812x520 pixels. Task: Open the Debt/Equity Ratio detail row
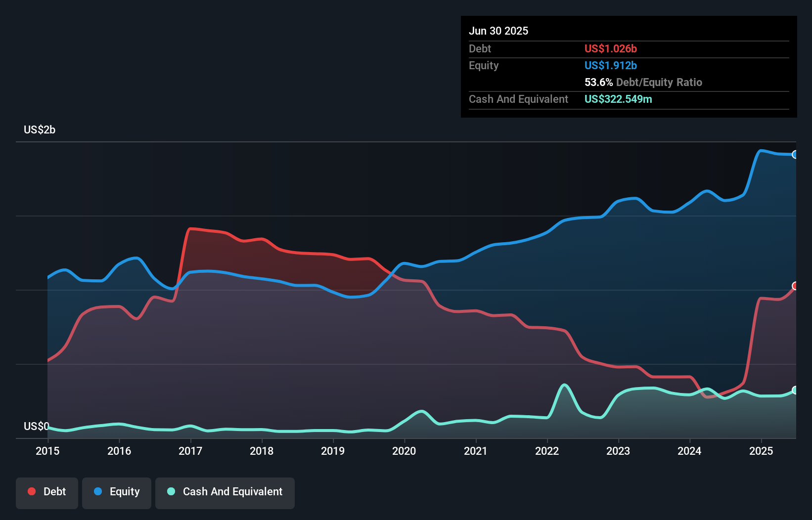[643, 82]
